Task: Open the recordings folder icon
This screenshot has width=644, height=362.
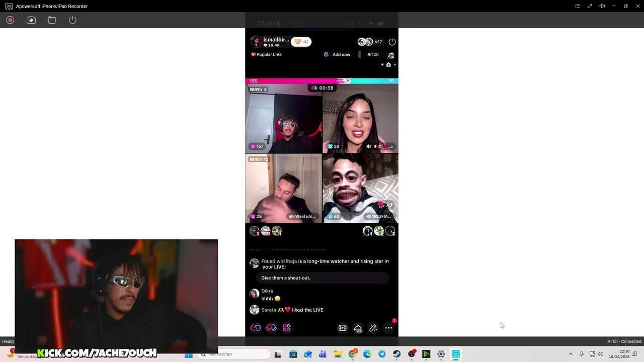Action: click(52, 20)
